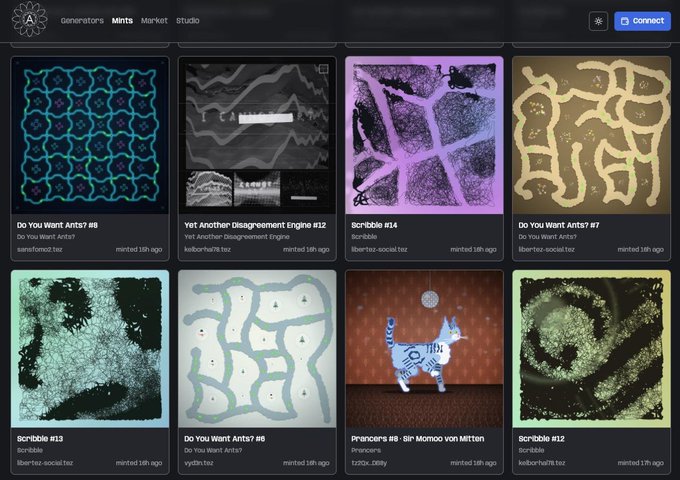Open the sansfomo2.tez minter profile
Screen dimensions: 680x480
coord(39,249)
